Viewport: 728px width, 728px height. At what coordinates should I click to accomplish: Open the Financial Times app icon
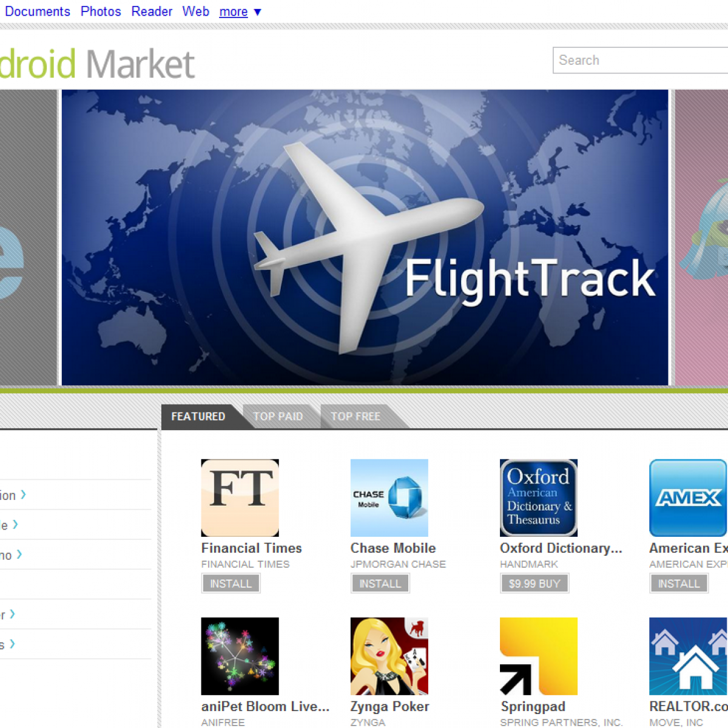pyautogui.click(x=240, y=497)
